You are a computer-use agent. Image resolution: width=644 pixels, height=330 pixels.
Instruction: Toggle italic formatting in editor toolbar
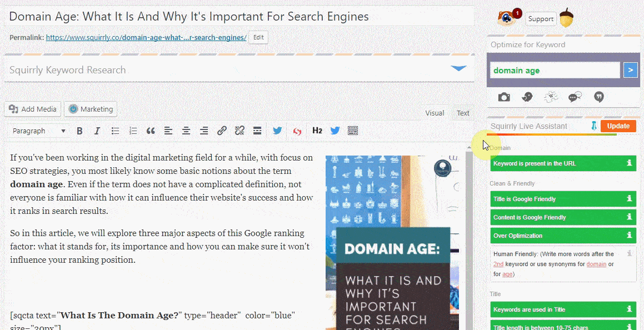click(x=97, y=131)
